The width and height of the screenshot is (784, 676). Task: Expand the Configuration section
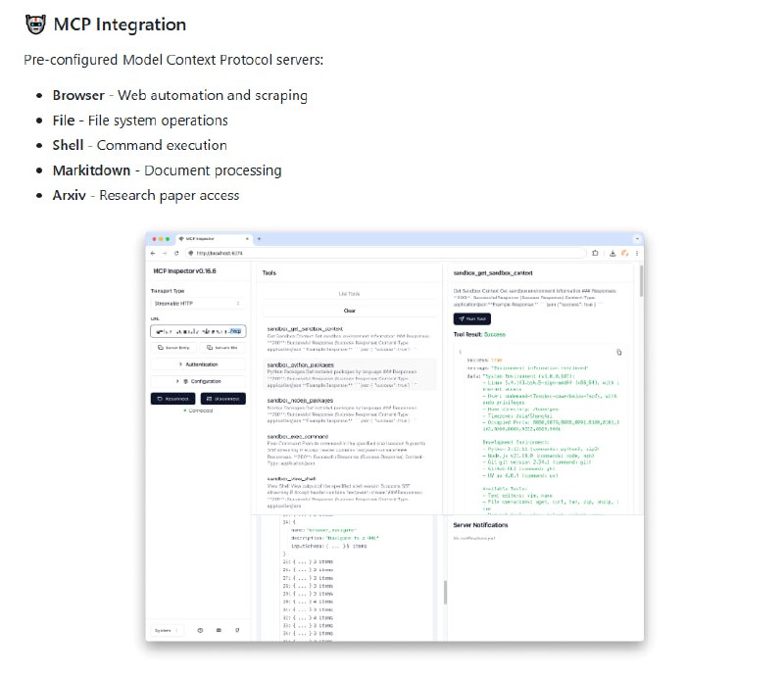[x=200, y=381]
